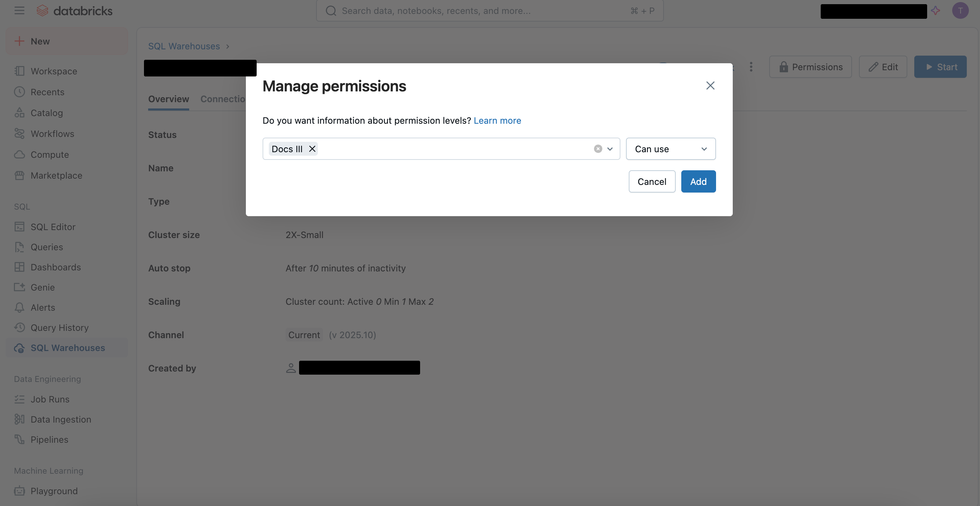
Task: Open Recents from the sidebar
Action: point(66,92)
